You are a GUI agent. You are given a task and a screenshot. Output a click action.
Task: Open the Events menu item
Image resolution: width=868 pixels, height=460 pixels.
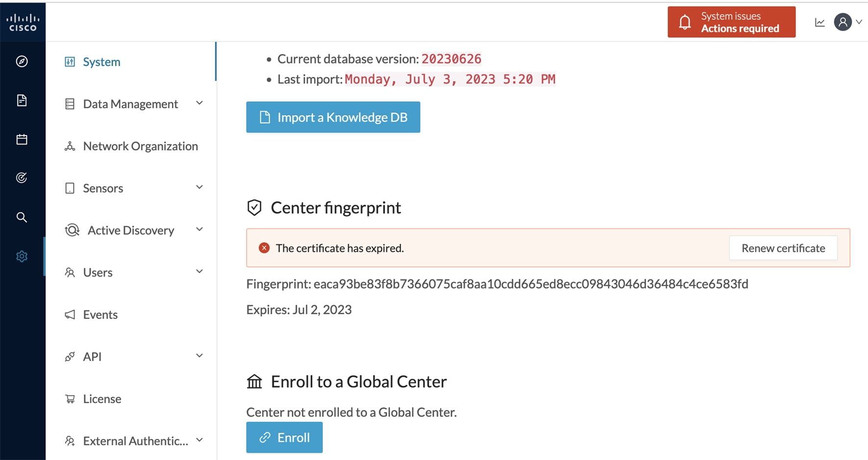pos(100,314)
